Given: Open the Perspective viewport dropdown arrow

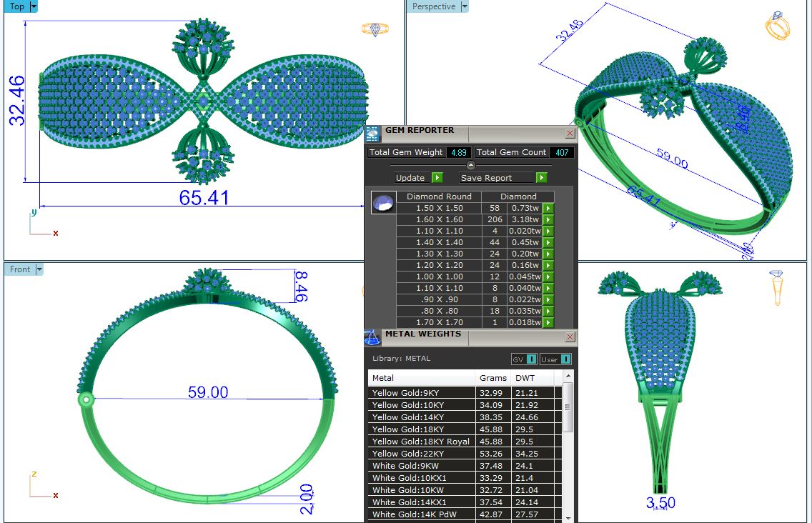Looking at the screenshot, I should [x=465, y=6].
